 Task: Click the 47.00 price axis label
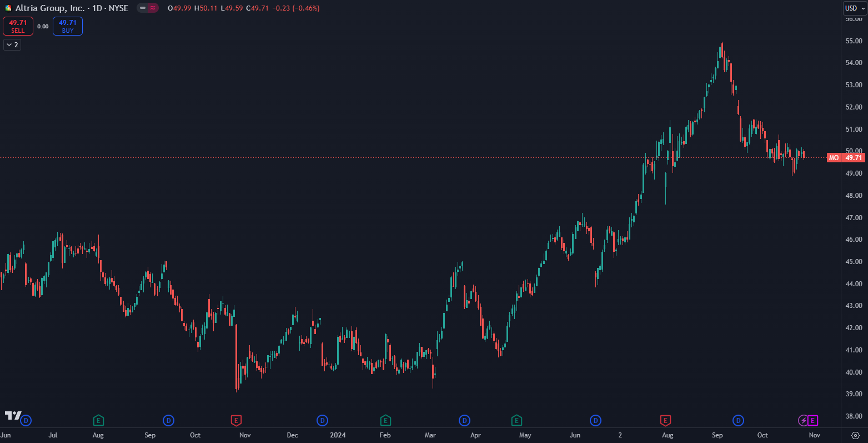[x=854, y=218]
